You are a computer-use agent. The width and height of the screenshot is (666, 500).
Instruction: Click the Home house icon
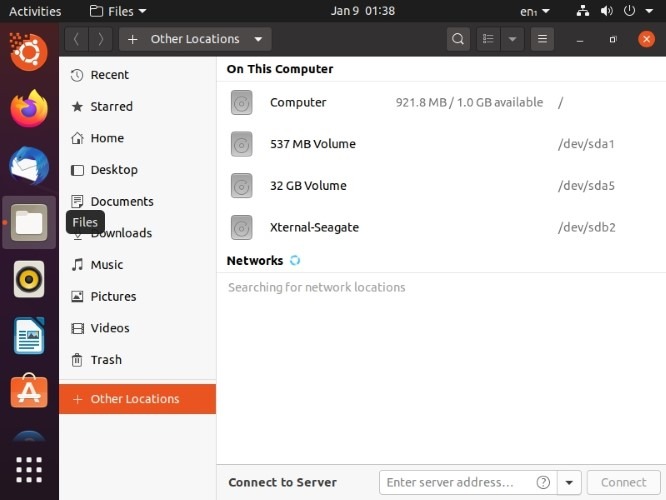(77, 138)
